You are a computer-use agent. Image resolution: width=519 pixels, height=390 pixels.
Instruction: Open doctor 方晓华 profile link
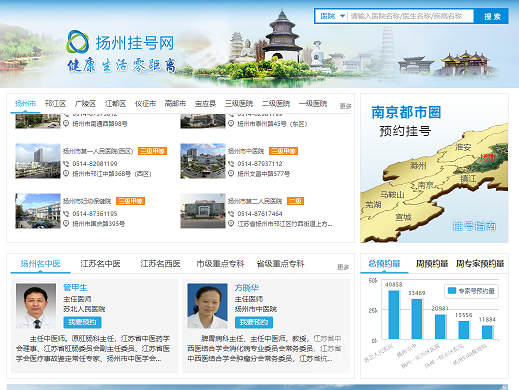[247, 288]
